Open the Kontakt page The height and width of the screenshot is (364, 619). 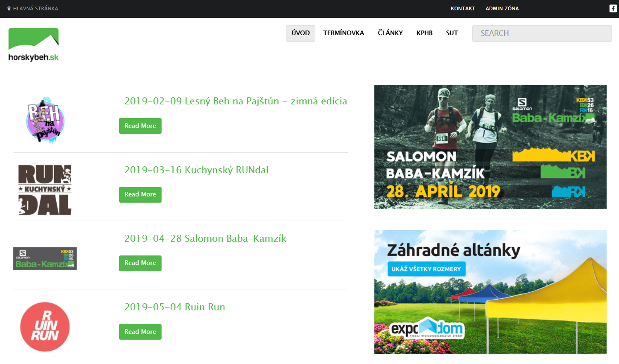pyautogui.click(x=463, y=8)
